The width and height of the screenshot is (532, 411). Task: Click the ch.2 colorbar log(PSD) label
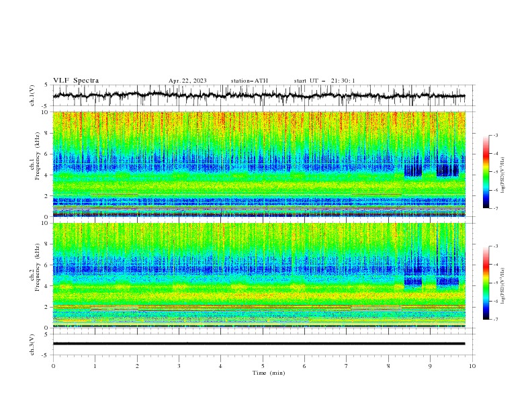click(503, 286)
